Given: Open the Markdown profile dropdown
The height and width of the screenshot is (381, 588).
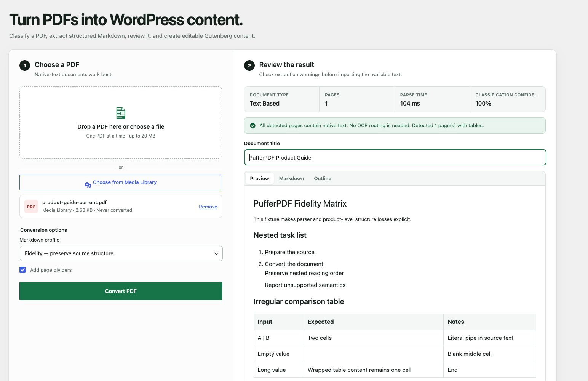Looking at the screenshot, I should (x=121, y=253).
